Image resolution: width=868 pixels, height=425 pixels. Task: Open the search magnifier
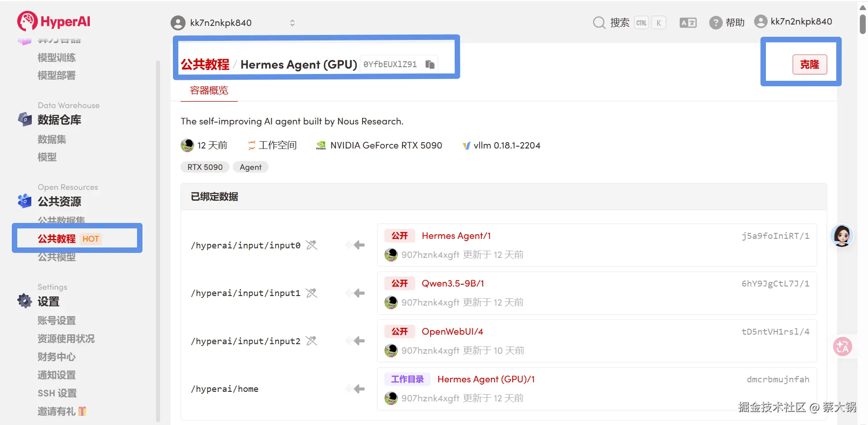point(599,22)
